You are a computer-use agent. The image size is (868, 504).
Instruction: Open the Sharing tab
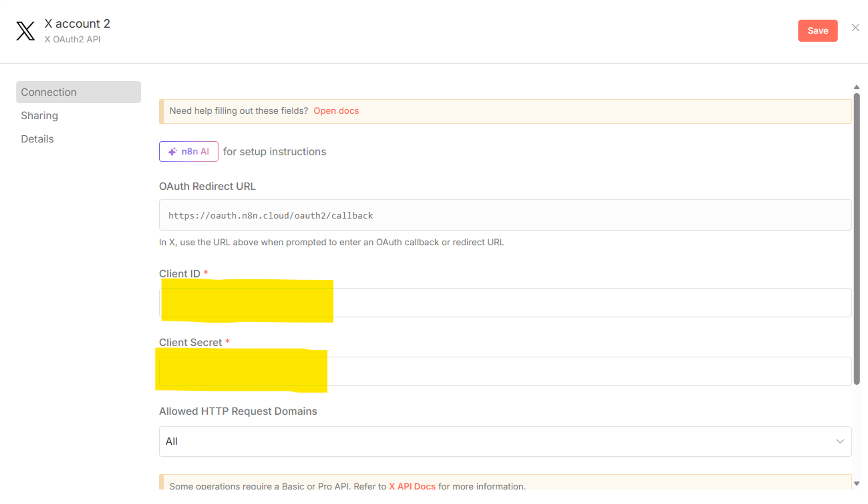tap(39, 116)
